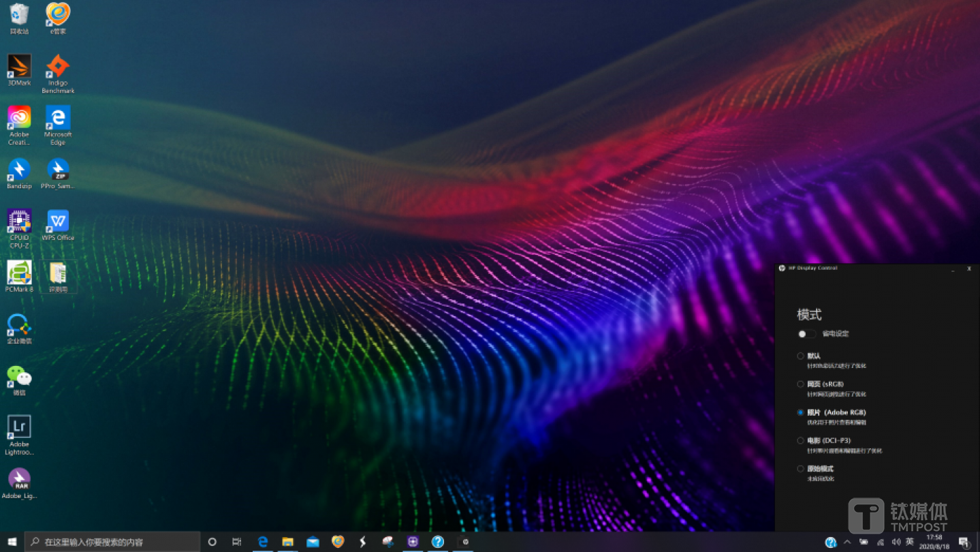The width and height of the screenshot is (980, 552).
Task: Click the Adobe Lightroom Lr shortcut
Action: click(x=19, y=435)
